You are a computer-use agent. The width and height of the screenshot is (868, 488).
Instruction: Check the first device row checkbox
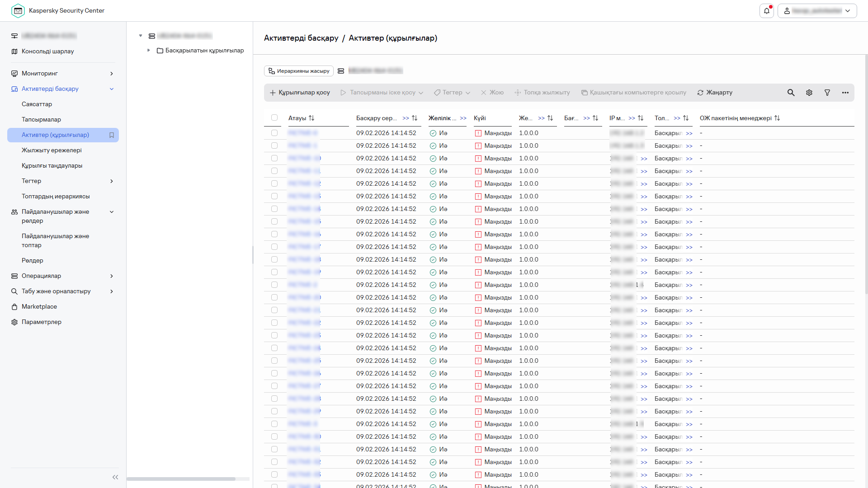coord(274,133)
